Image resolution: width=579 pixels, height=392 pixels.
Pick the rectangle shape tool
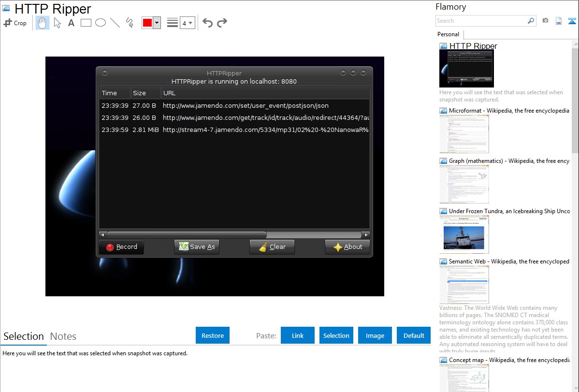(x=86, y=23)
